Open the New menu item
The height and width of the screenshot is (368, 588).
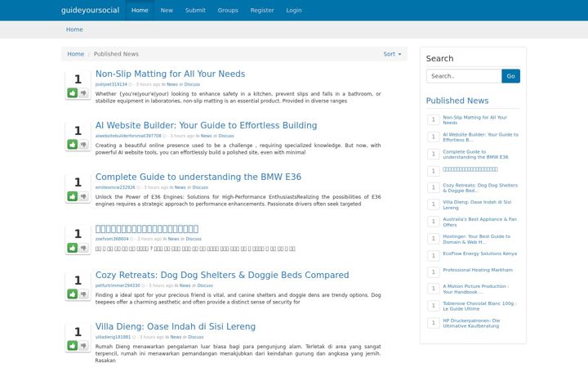[x=167, y=10]
